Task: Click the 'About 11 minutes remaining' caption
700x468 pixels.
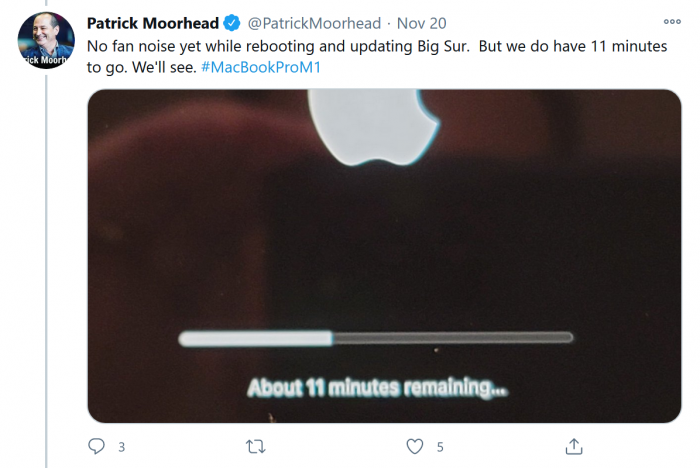Action: tap(377, 387)
